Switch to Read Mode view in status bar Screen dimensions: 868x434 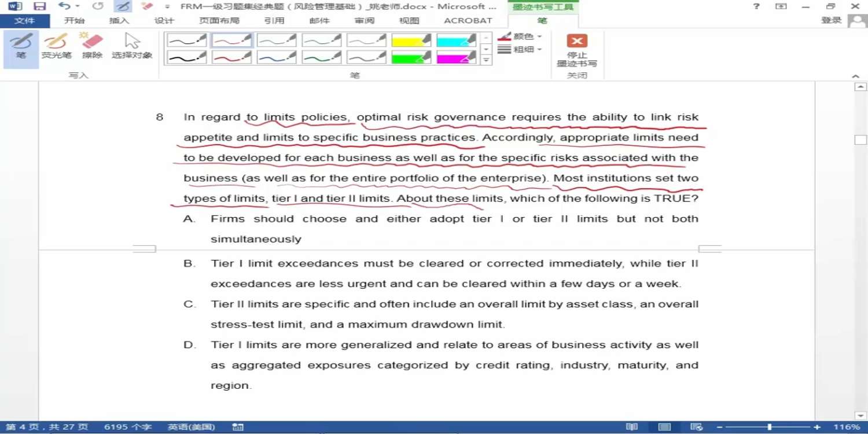click(x=632, y=427)
